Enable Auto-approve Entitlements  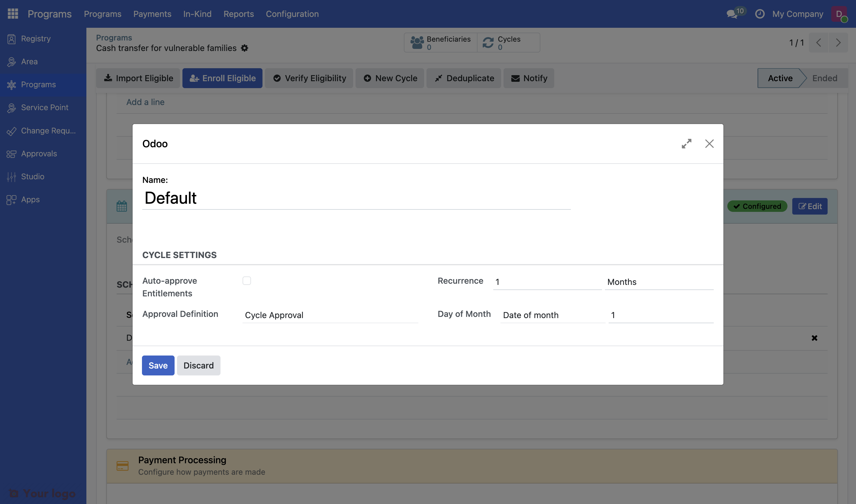[247, 281]
